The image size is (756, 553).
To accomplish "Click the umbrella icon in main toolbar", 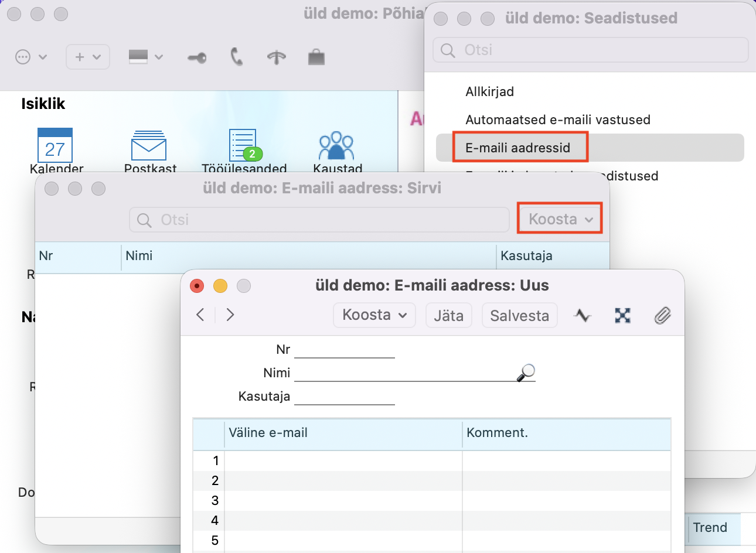I will coord(277,57).
